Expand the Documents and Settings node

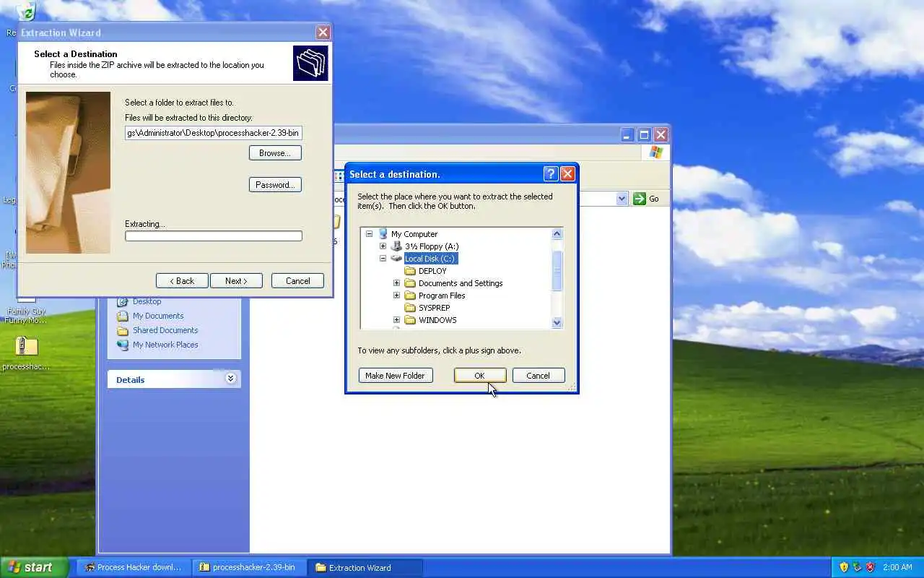396,283
